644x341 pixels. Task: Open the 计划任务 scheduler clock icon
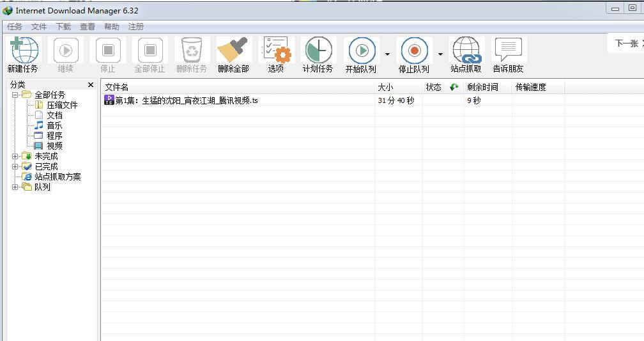coord(318,51)
